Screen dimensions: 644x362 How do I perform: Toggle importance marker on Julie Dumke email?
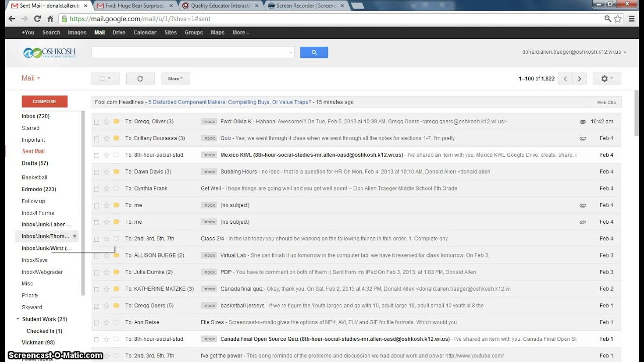(116, 272)
